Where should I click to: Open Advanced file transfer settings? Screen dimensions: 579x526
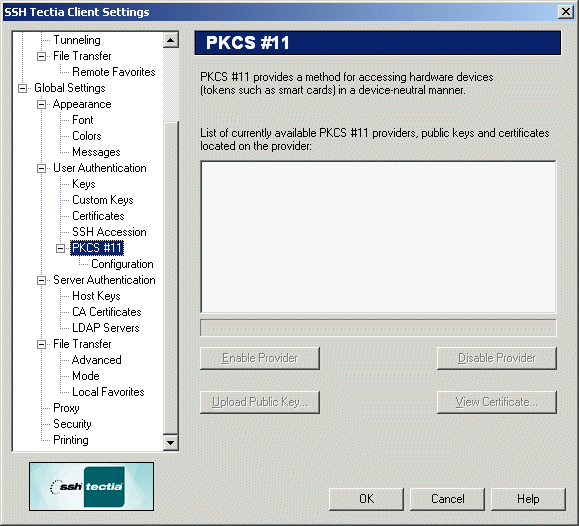pos(97,360)
